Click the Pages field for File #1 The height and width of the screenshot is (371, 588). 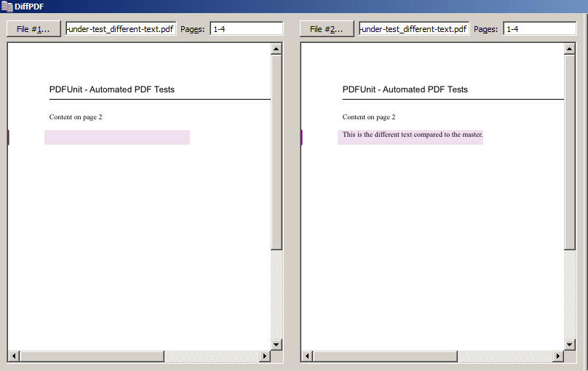click(246, 29)
